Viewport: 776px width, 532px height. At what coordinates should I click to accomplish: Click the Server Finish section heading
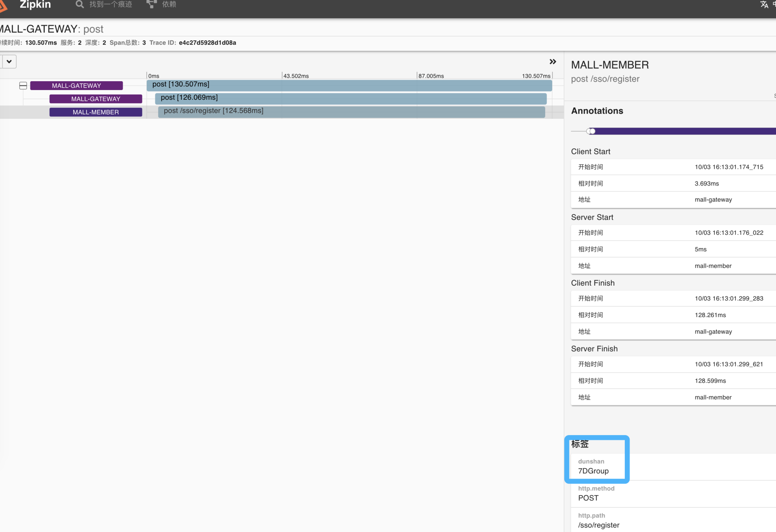coord(594,349)
